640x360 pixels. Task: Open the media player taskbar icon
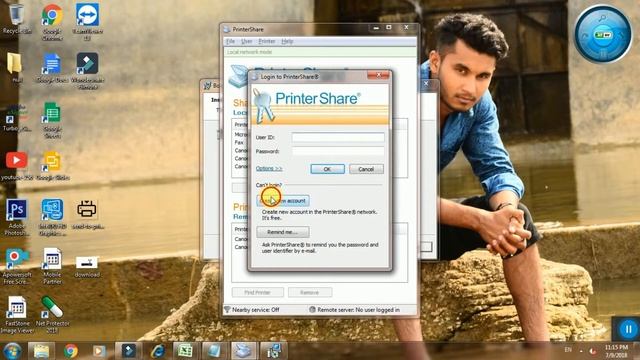pyautogui.click(x=98, y=351)
